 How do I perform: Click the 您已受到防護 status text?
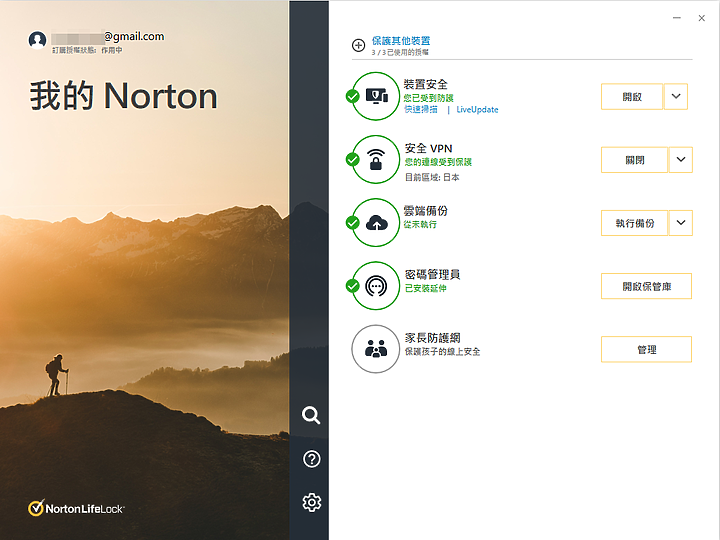[x=428, y=98]
